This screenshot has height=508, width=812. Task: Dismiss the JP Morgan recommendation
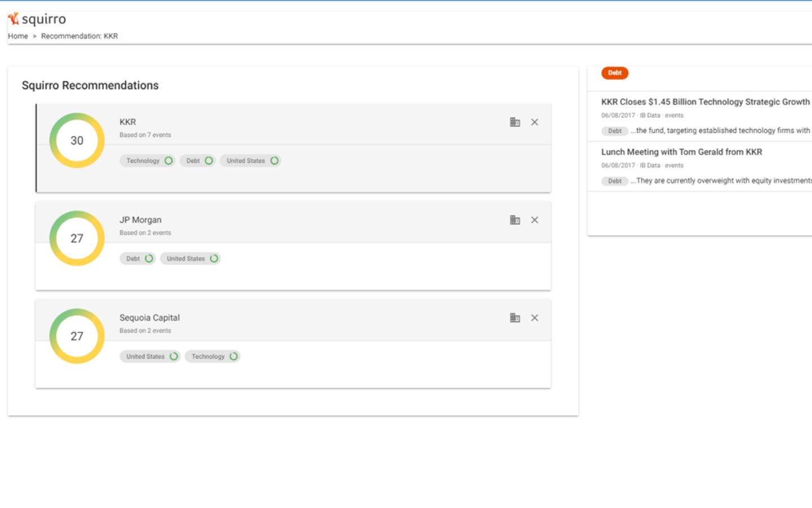pos(535,220)
